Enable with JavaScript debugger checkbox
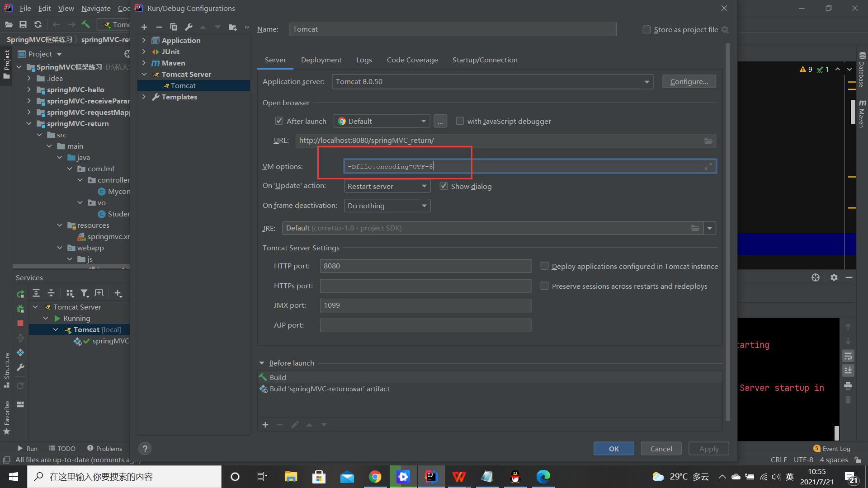The height and width of the screenshot is (488, 868). 458,121
